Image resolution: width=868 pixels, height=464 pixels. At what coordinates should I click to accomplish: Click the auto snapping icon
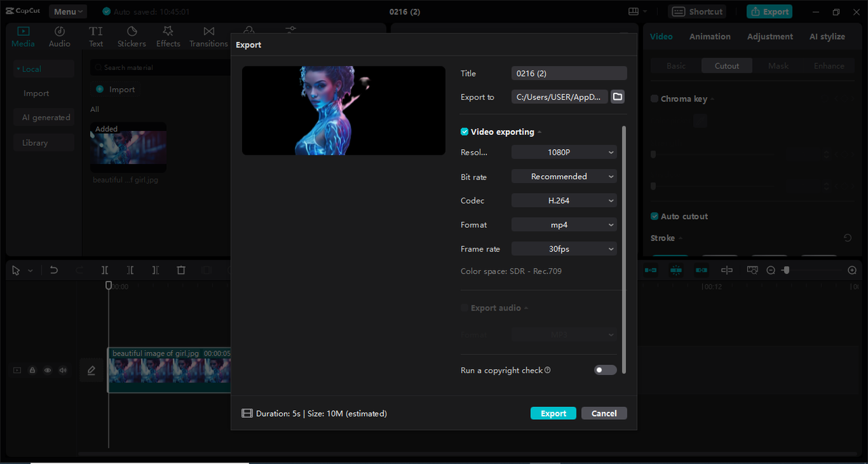(x=676, y=270)
